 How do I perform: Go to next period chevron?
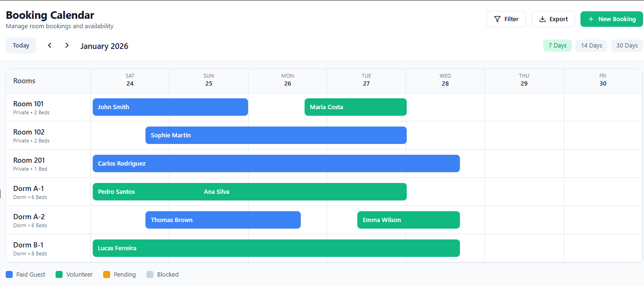67,46
